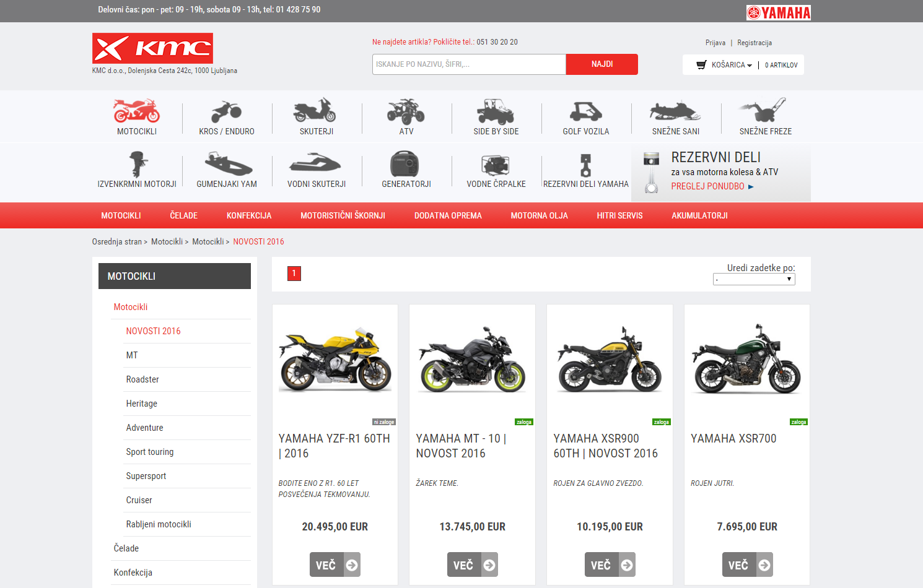Open the Side by Side vehicle icon

point(496,111)
